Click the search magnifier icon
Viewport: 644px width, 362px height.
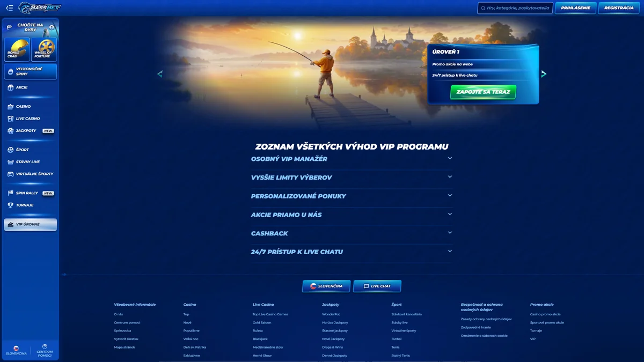tap(483, 8)
